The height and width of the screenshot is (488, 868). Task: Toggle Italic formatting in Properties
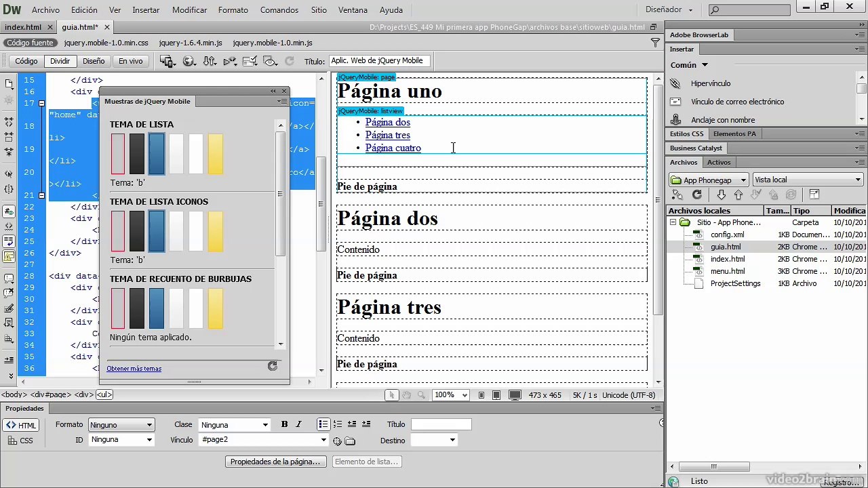tap(298, 424)
